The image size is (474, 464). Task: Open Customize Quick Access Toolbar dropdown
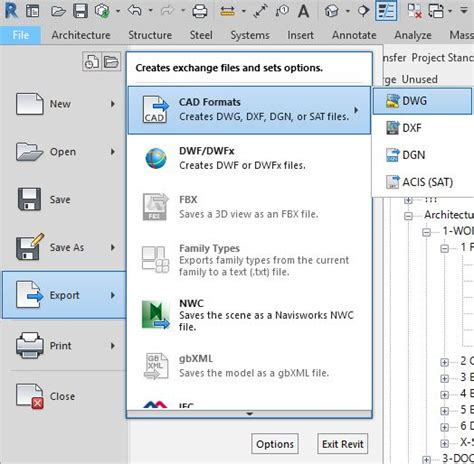[464, 10]
